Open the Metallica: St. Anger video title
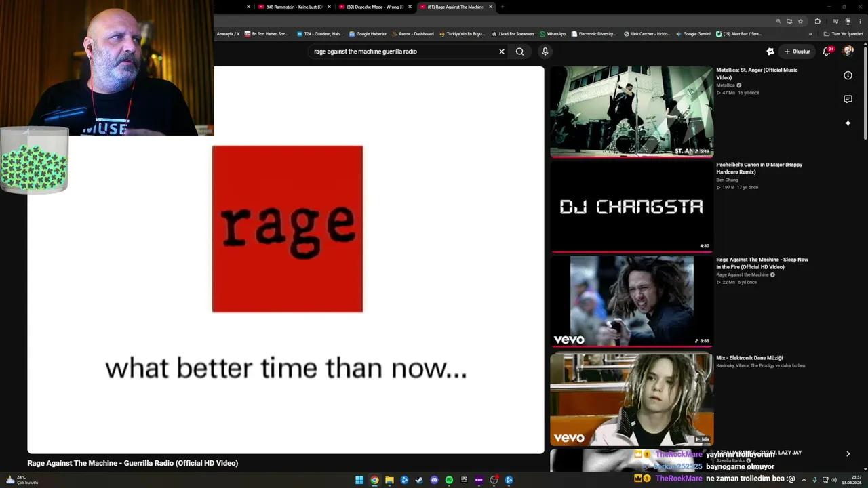The image size is (868, 488). pyautogui.click(x=757, y=74)
